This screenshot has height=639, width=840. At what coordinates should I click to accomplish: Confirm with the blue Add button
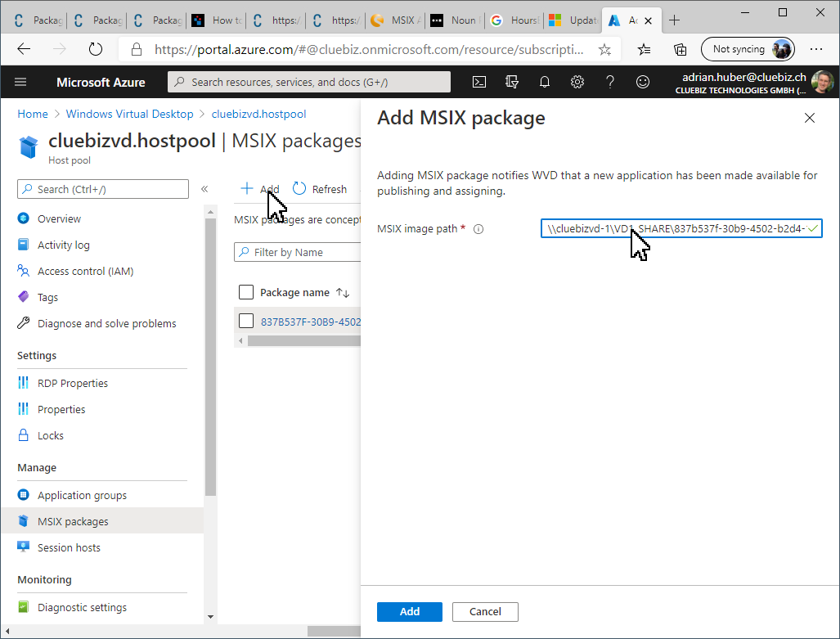[409, 612]
